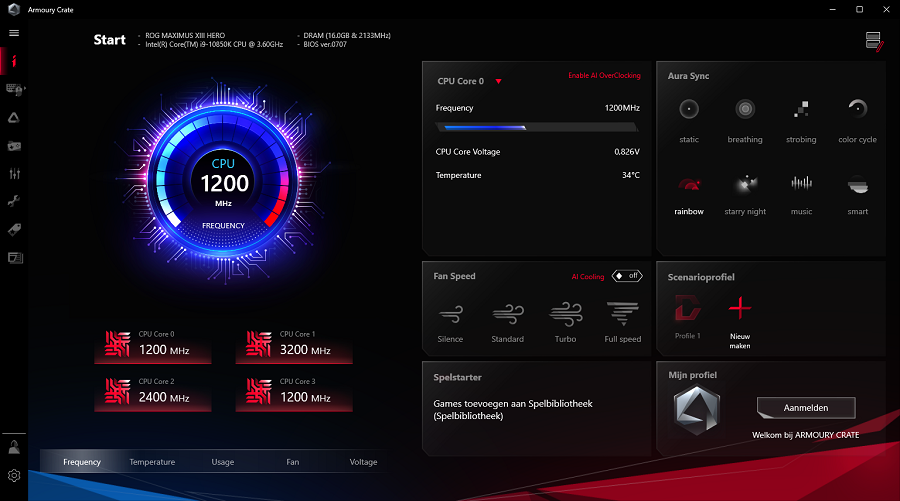Click the BIOS ver.0707 text

[x=325, y=44]
